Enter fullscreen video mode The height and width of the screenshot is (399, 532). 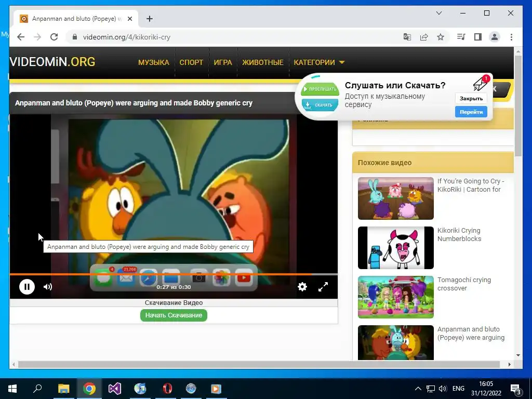coord(323,287)
